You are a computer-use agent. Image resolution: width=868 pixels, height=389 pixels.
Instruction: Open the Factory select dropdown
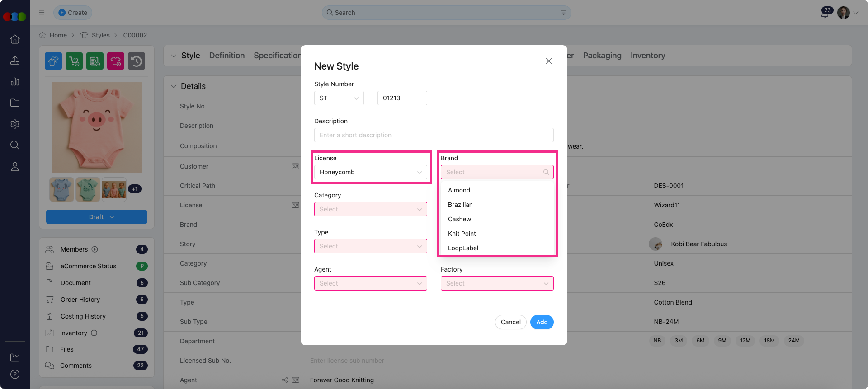[x=497, y=283]
